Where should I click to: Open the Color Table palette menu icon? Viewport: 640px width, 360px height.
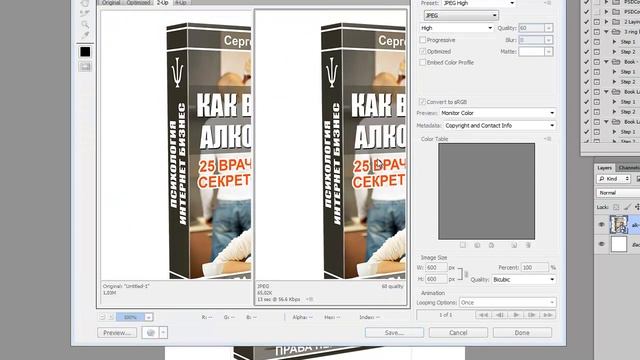point(548,139)
